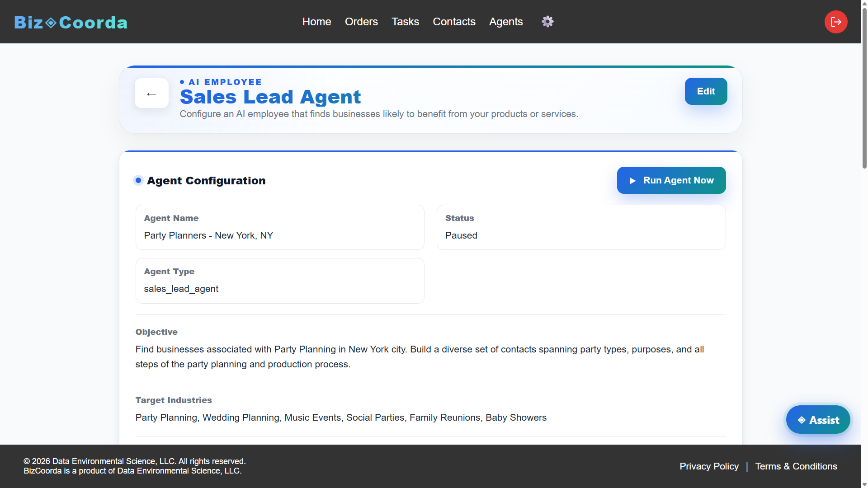Click the 'AI EMPLOYEE' label
The width and height of the screenshot is (868, 488).
pyautogui.click(x=225, y=82)
